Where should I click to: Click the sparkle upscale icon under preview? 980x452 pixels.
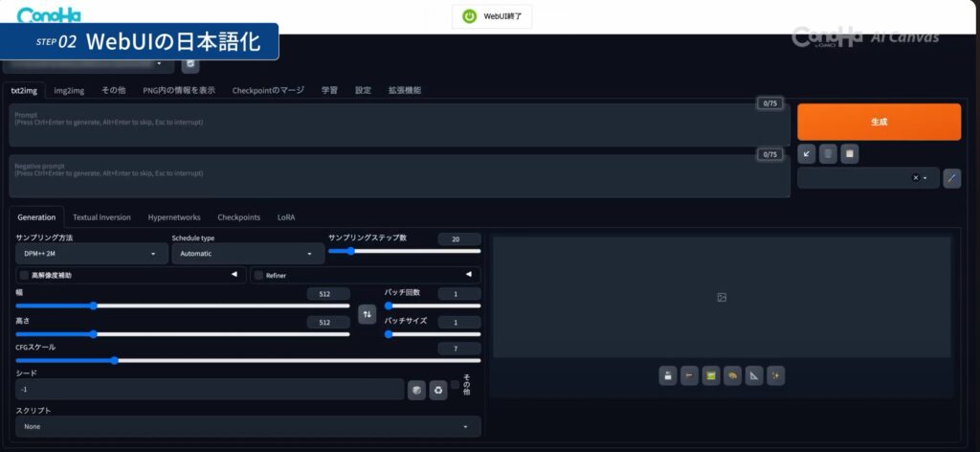(775, 375)
